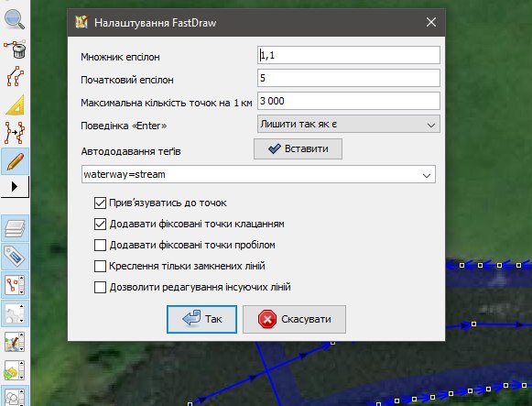Select the Zoom magnifier tool
The width and height of the screenshot is (532, 406).
(x=15, y=19)
